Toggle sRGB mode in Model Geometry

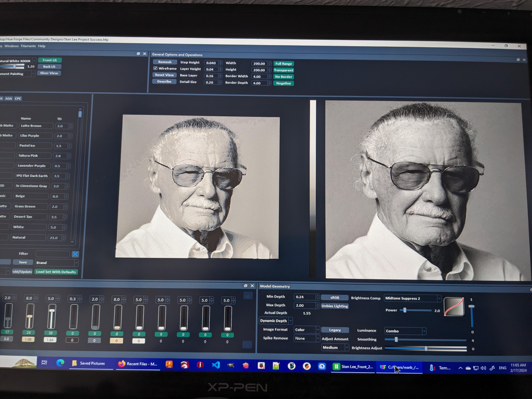coord(335,297)
